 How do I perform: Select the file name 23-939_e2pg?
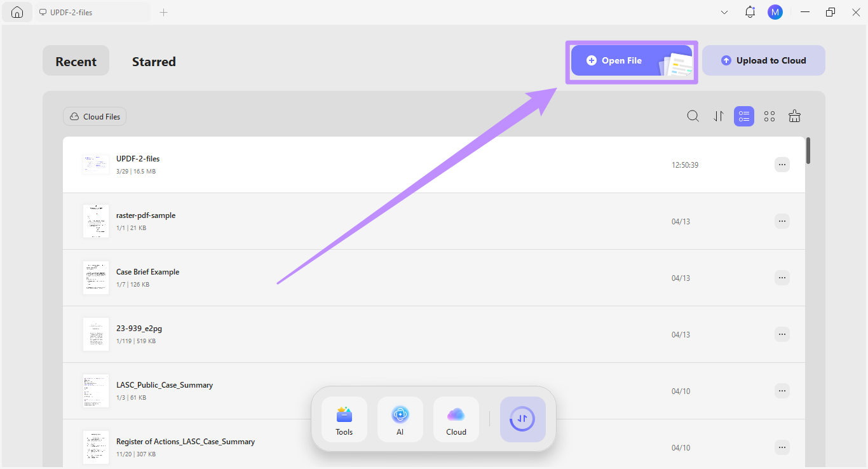pos(139,329)
